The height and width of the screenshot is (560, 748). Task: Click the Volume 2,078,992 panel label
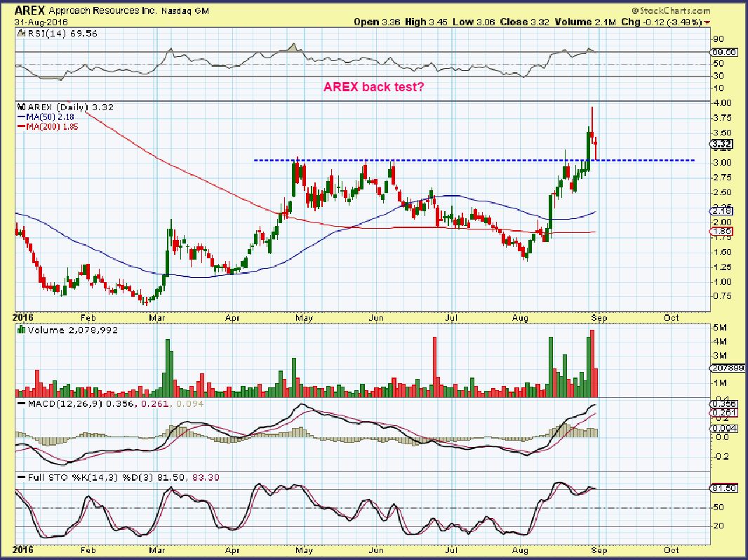click(x=73, y=330)
